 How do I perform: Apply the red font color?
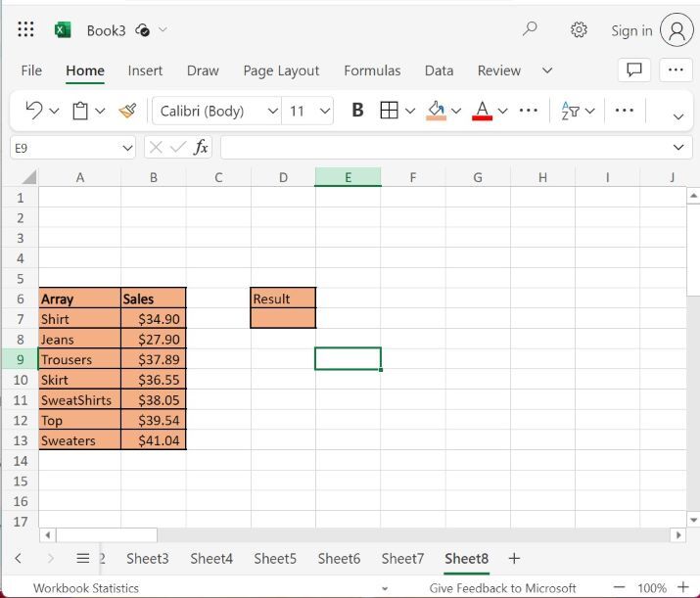[x=482, y=111]
